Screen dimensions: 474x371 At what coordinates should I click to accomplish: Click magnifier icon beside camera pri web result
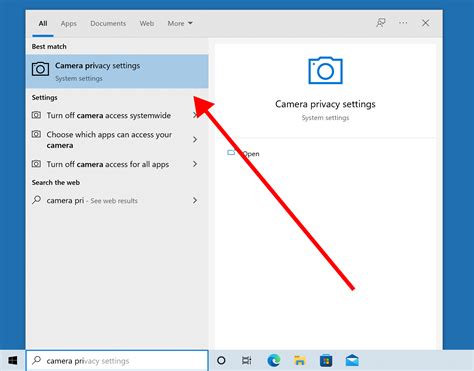coord(36,200)
